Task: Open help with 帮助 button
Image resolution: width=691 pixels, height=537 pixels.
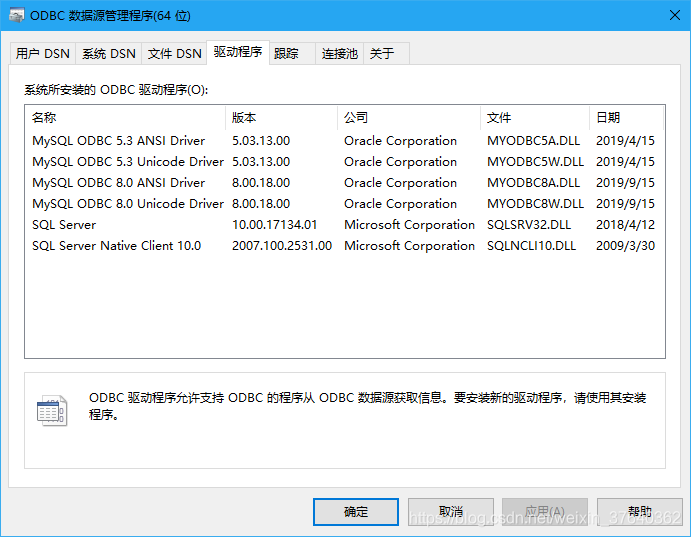Action: 639,512
